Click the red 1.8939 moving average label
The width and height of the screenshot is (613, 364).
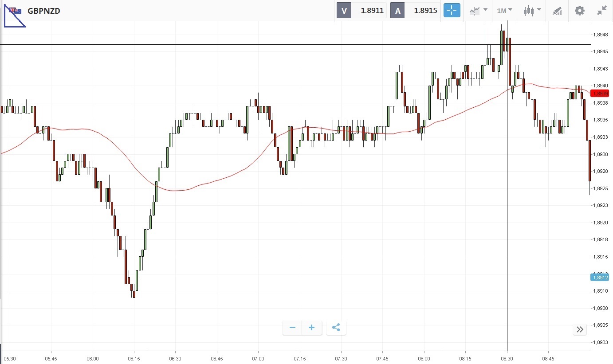600,93
